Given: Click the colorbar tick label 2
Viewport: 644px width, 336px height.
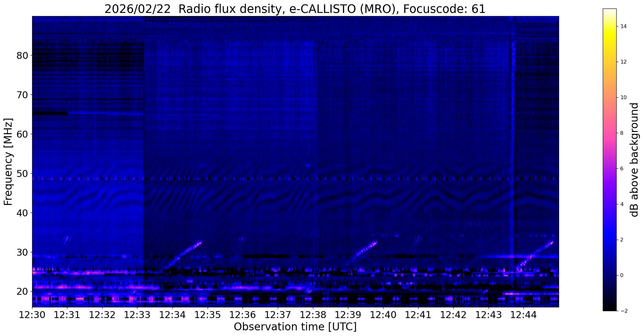Looking at the screenshot, I should click(622, 240).
